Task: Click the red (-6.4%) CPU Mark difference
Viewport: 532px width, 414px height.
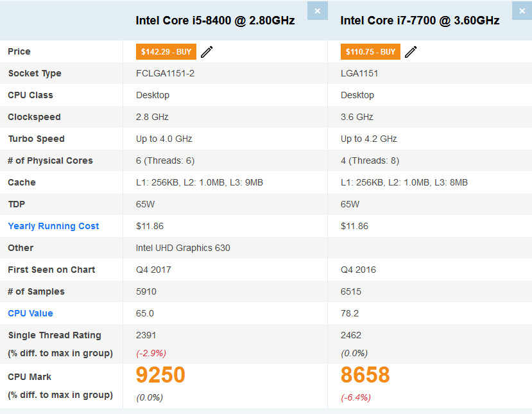Action: [x=356, y=397]
